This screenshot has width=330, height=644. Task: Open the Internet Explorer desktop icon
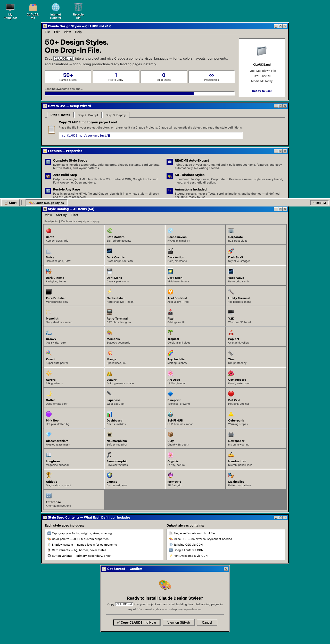pos(56,8)
